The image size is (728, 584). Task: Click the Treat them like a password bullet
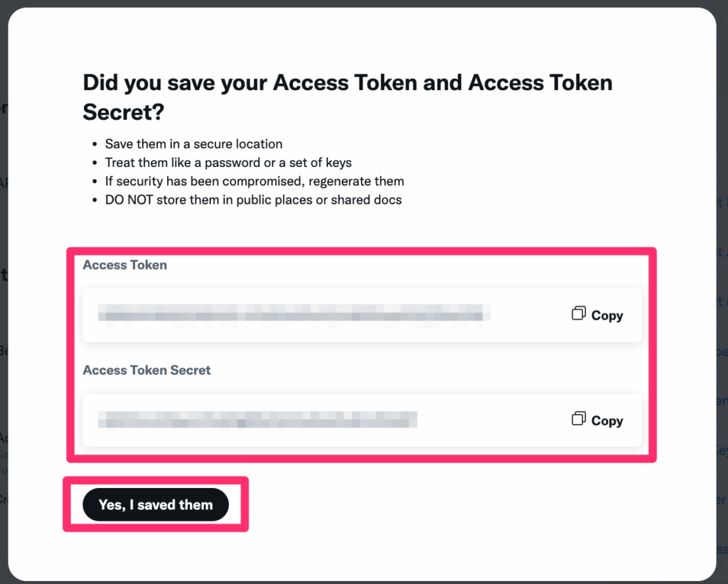[x=228, y=163]
